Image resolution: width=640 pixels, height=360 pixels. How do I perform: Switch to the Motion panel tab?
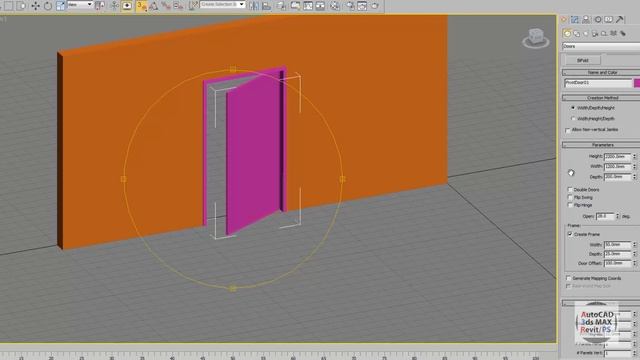pyautogui.click(x=598, y=20)
